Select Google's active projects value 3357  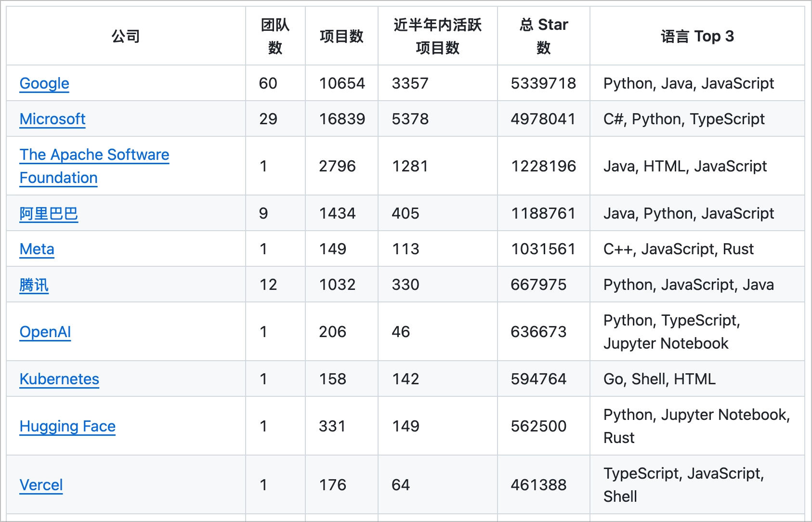pos(410,83)
